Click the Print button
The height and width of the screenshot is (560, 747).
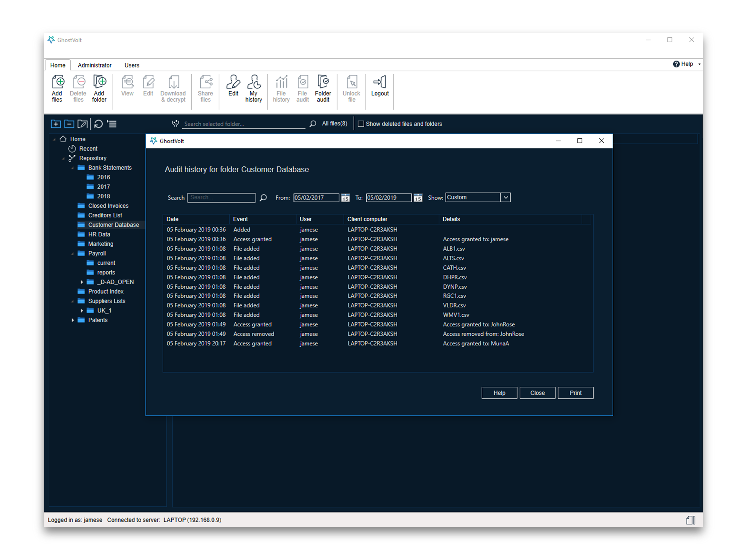pyautogui.click(x=575, y=393)
